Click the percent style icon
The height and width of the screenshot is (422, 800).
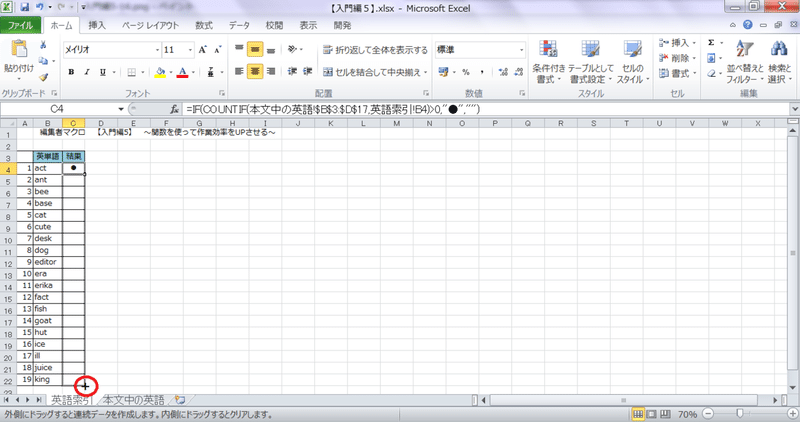coord(466,72)
